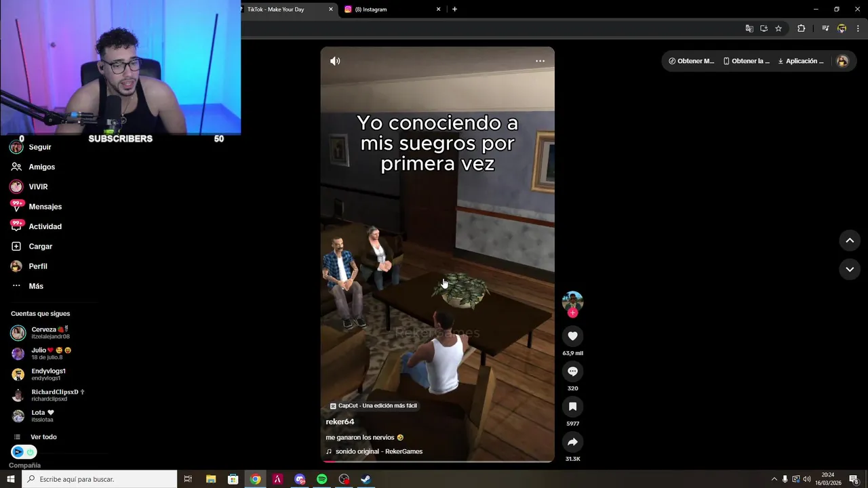This screenshot has width=868, height=488.
Task: Click the microphone icon in system tray
Action: click(785, 479)
